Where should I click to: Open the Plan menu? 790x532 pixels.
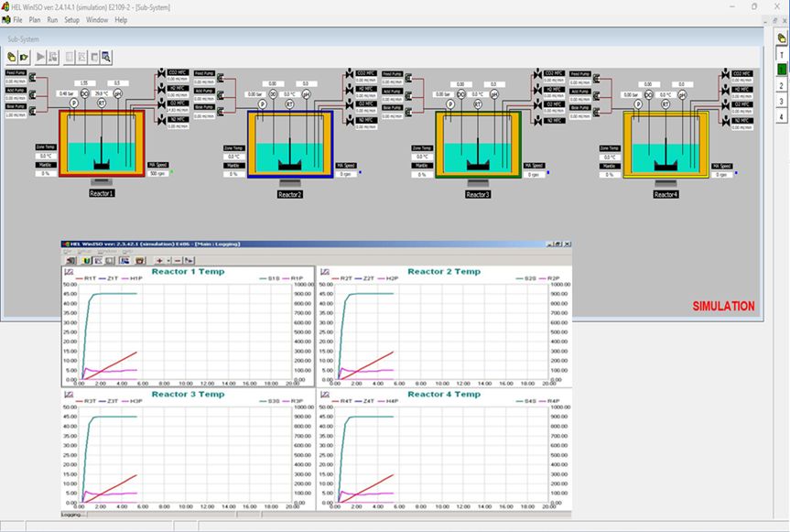click(x=35, y=19)
